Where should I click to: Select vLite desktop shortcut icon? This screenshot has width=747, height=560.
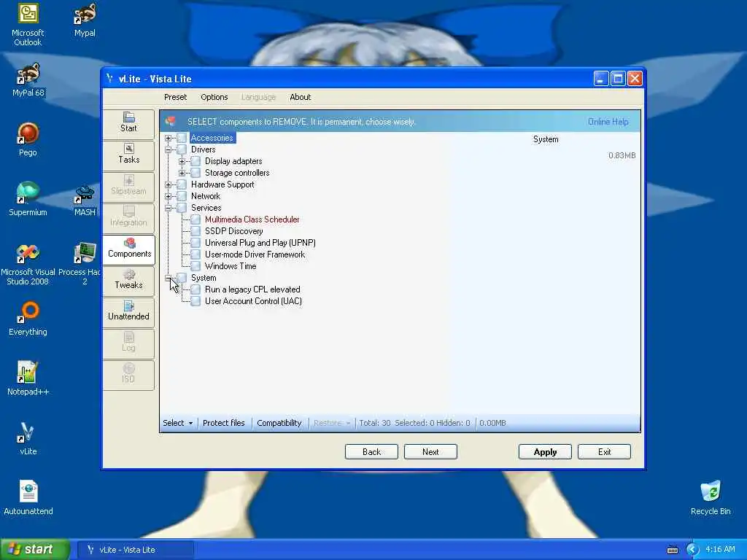pos(28,438)
